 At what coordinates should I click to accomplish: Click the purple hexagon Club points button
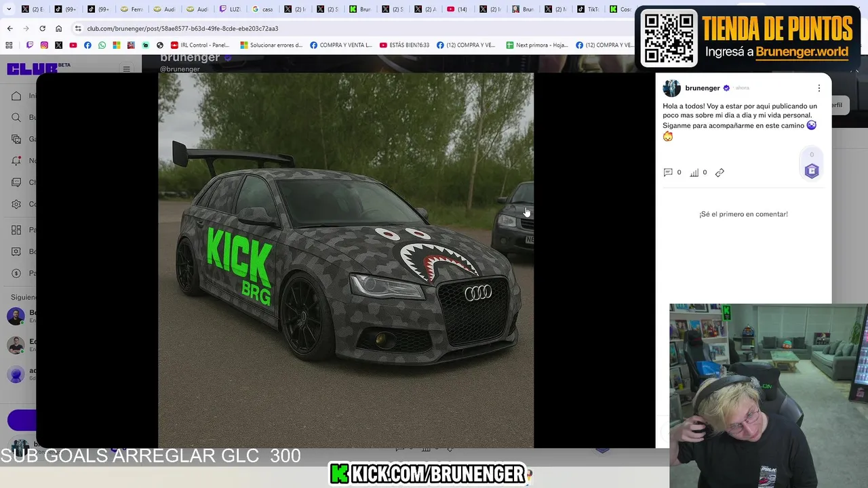(x=812, y=171)
